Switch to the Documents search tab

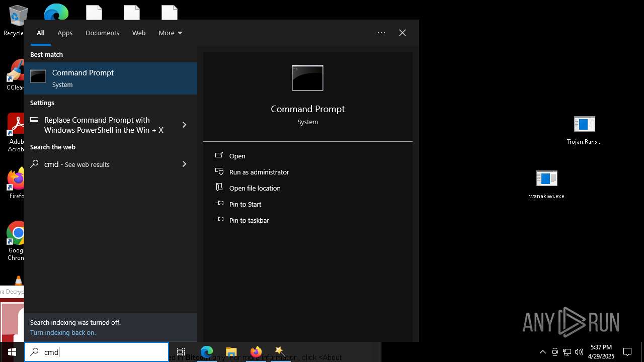102,33
